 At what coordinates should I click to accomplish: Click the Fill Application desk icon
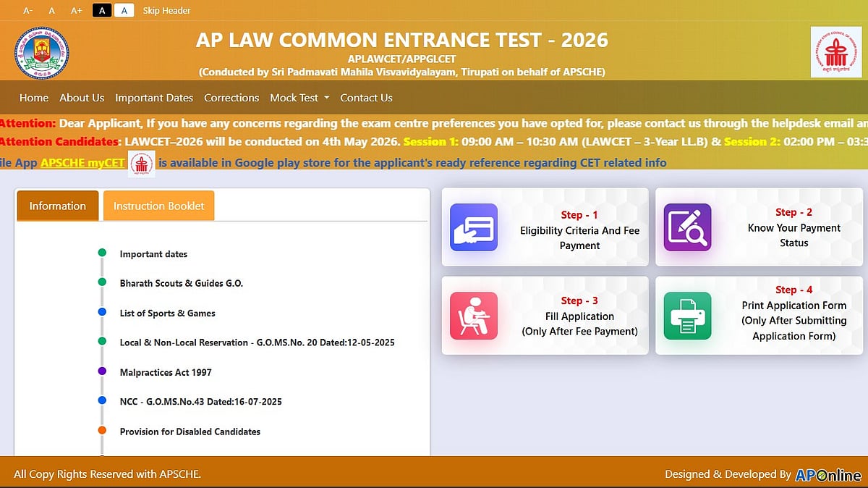point(473,316)
